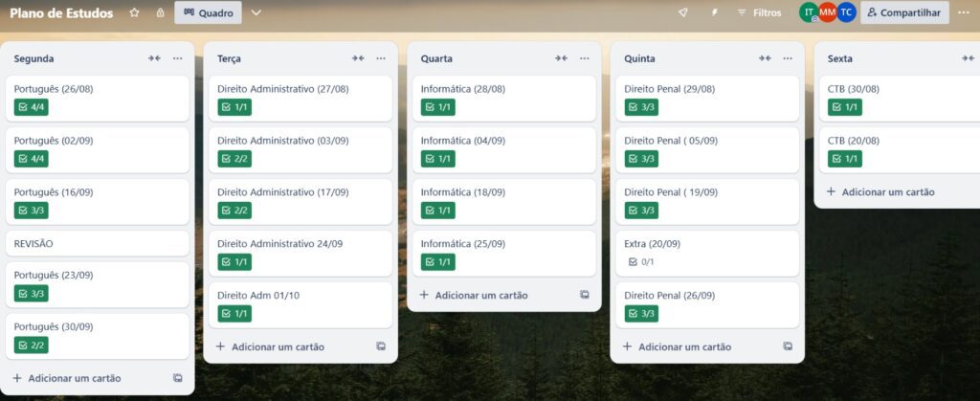Expand the view switcher chevron beside Quadro
The width and height of the screenshot is (980, 401).
[256, 13]
